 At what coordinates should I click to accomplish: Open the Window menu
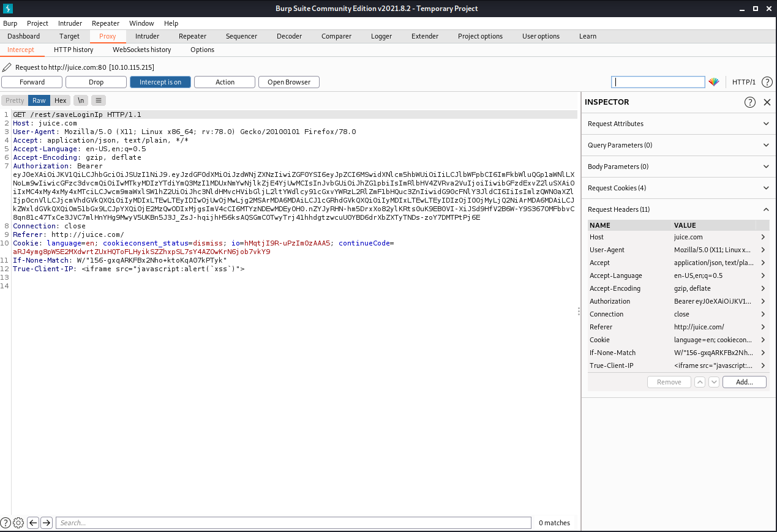(x=141, y=23)
